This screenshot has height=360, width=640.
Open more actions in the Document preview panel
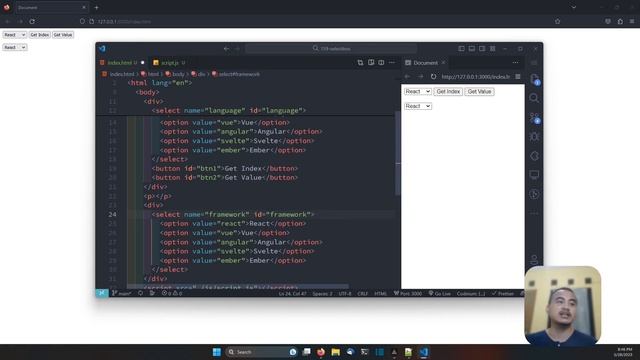click(x=515, y=62)
